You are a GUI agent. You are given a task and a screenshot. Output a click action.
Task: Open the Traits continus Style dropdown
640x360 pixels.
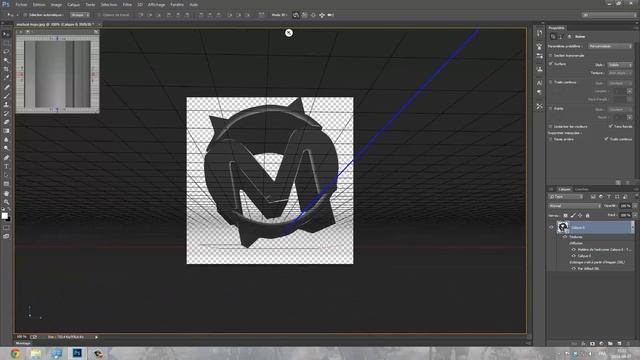pos(620,83)
